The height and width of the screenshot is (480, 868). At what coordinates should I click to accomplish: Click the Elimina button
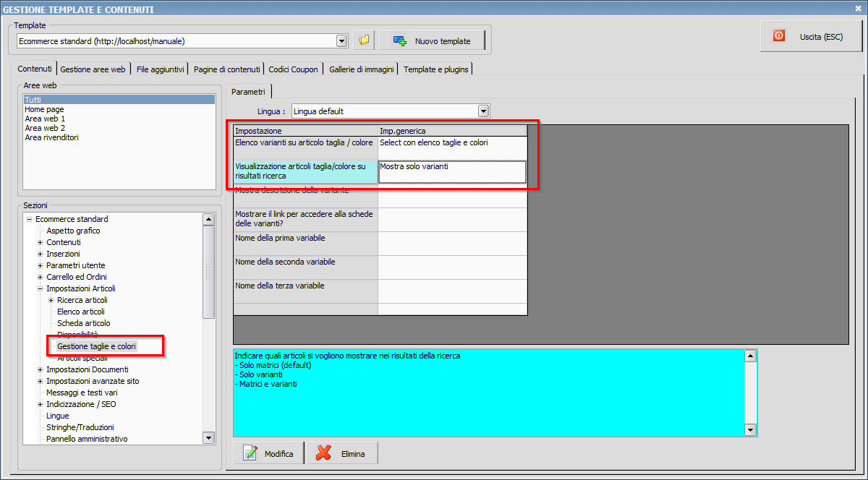coord(343,454)
